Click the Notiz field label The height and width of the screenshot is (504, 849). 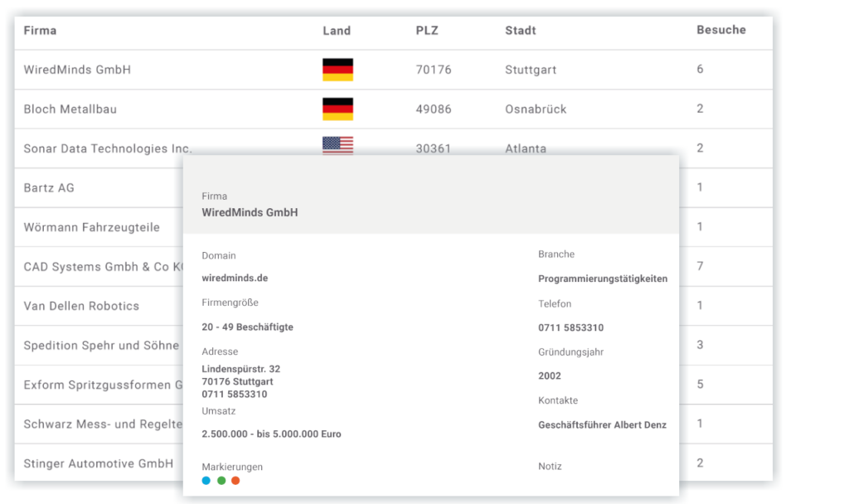550,466
